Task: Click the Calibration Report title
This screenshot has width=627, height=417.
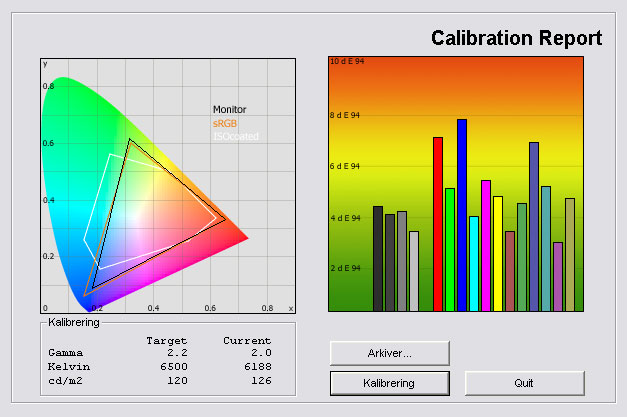Action: [516, 38]
